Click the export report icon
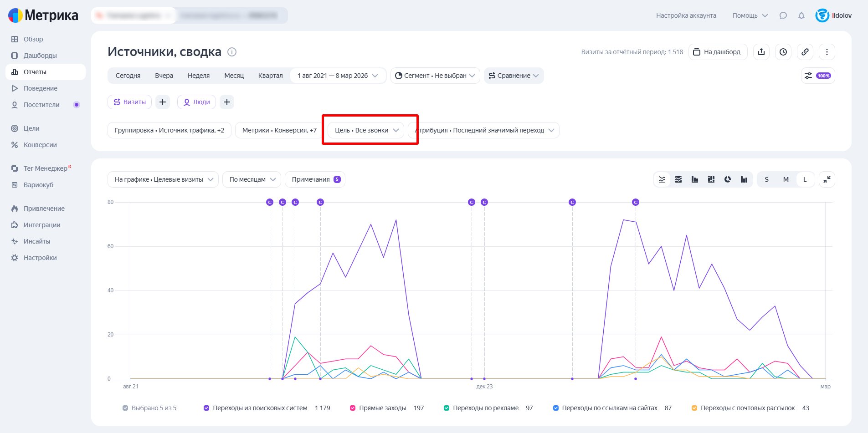Viewport: 868px width, 433px height. (x=761, y=52)
